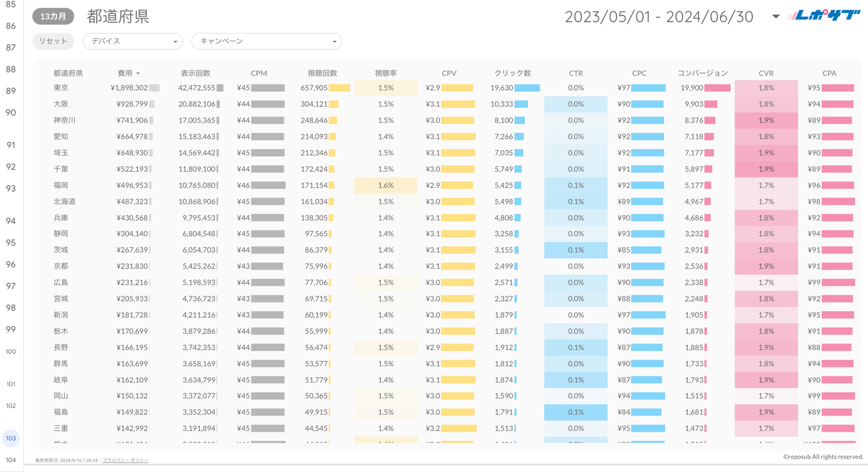Select the 北海道 row label
Screen dimensions: 868x472
coord(64,201)
